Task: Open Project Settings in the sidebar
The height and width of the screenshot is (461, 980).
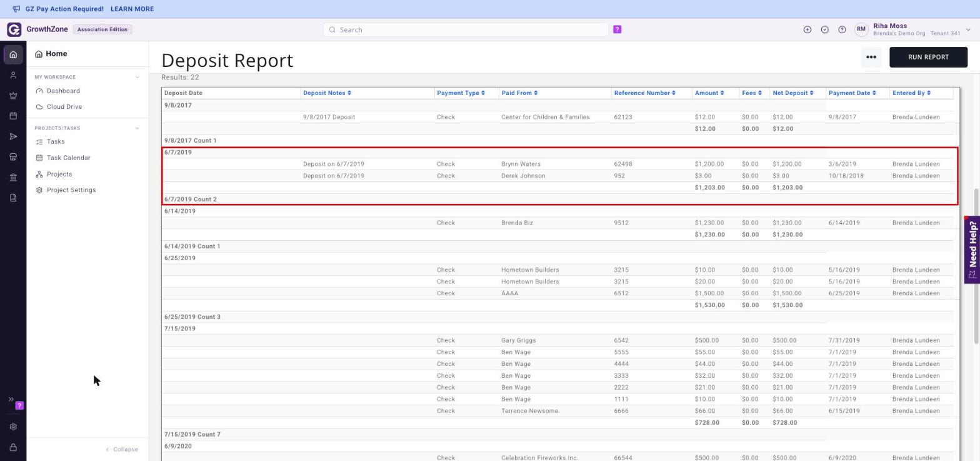Action: (x=71, y=190)
